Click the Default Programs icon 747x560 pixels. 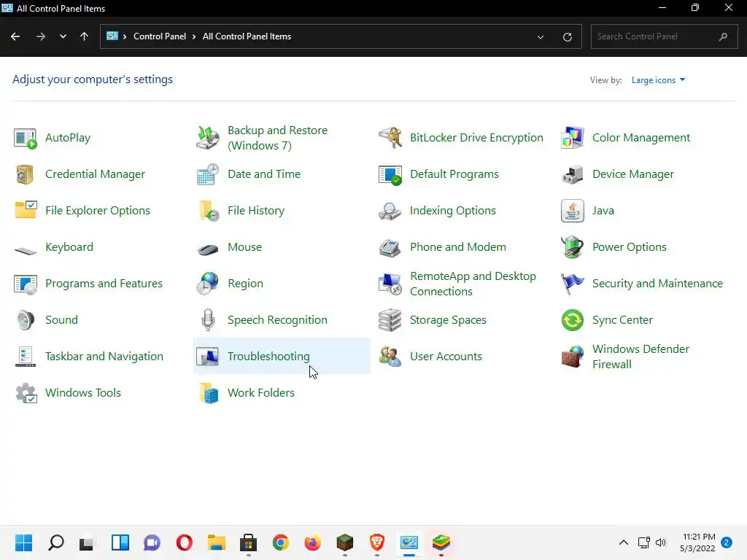(390, 174)
